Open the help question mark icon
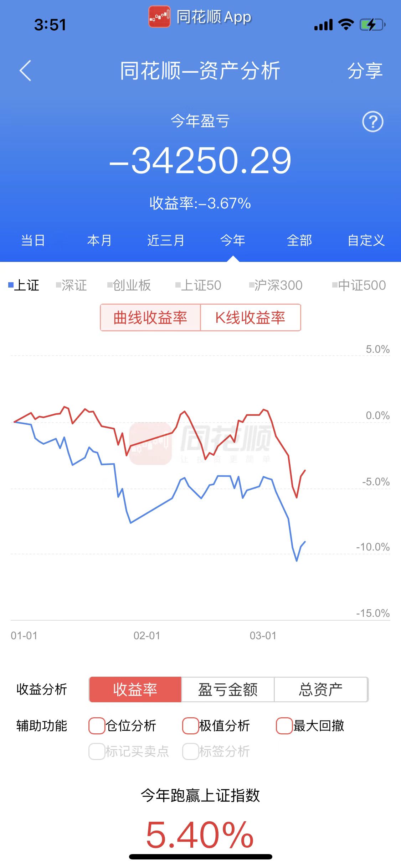Image resolution: width=401 pixels, height=868 pixels. 372,122
